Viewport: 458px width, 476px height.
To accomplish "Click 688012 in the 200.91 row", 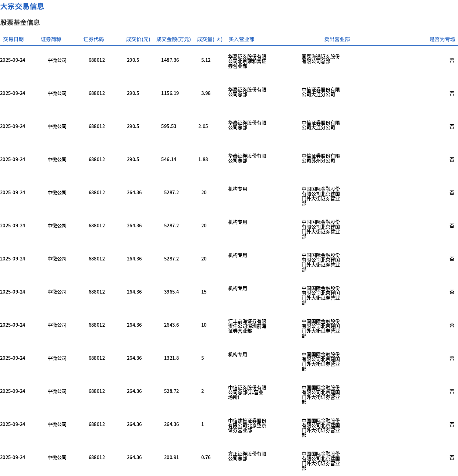I will 97,457.
